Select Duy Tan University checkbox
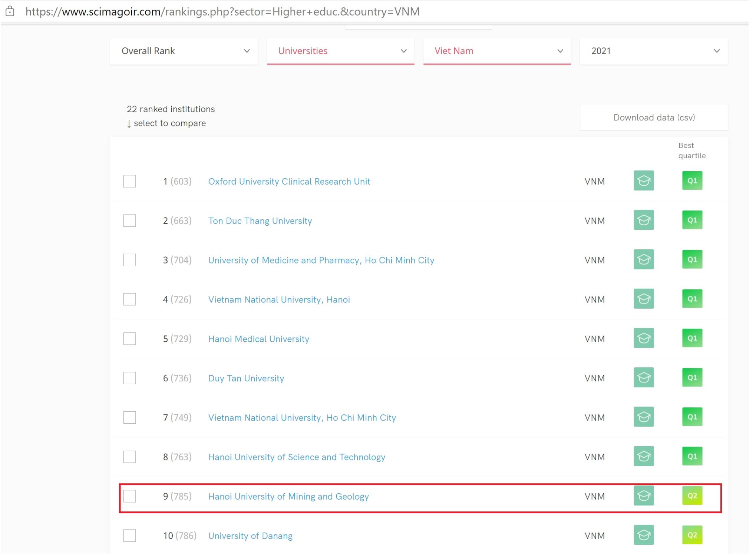The height and width of the screenshot is (557, 756). [129, 378]
